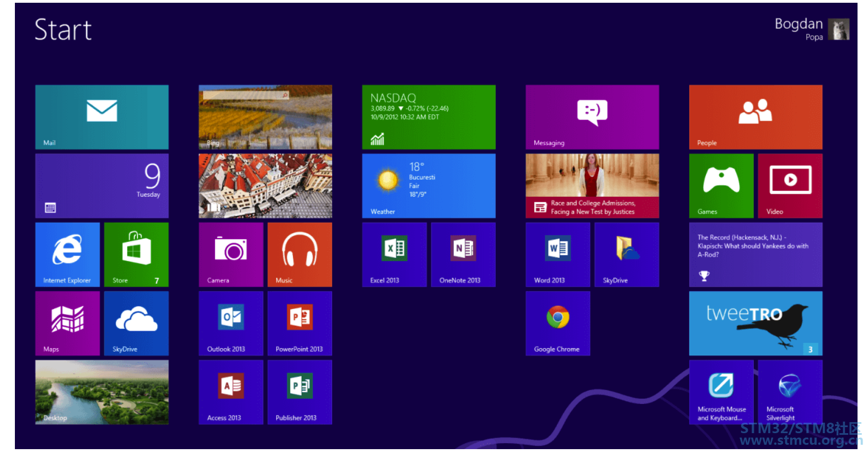This screenshot has height=453, width=868.
Task: Open OneNote 2013 tile
Action: point(463,255)
